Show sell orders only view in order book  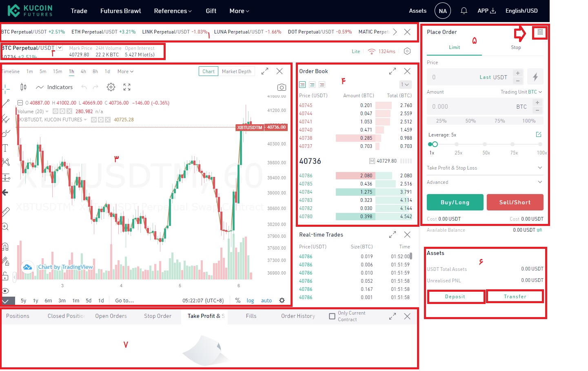pyautogui.click(x=322, y=85)
